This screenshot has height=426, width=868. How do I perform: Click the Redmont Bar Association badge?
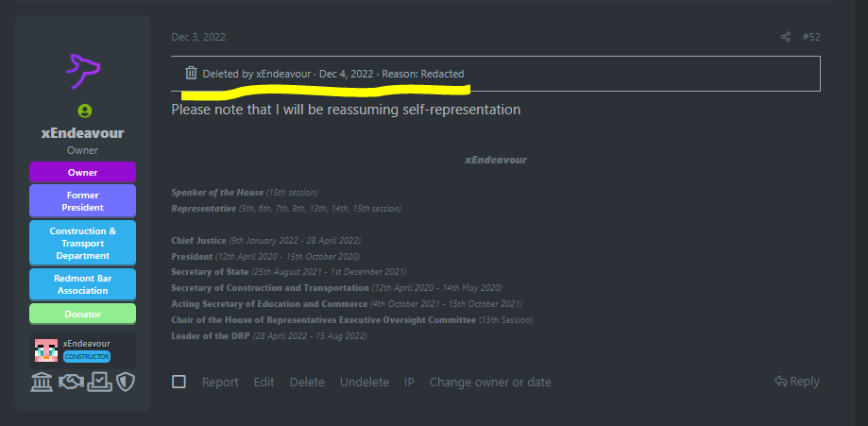click(x=83, y=283)
